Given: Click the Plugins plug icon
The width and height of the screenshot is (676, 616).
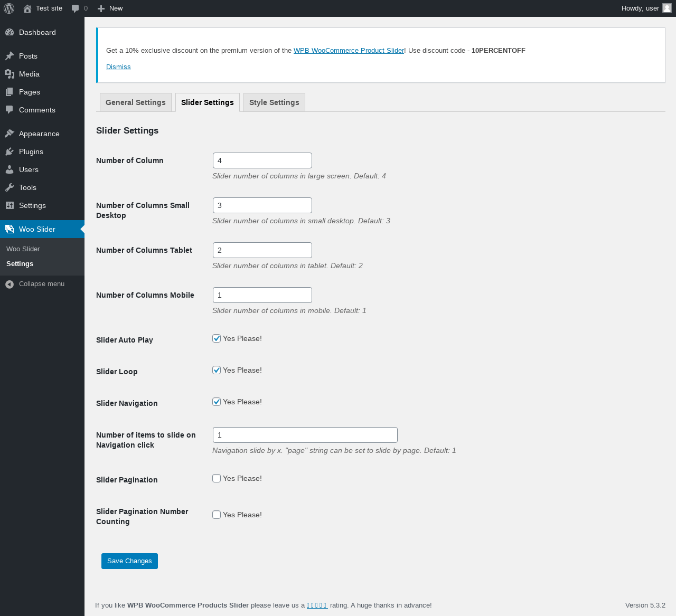Looking at the screenshot, I should click(10, 151).
